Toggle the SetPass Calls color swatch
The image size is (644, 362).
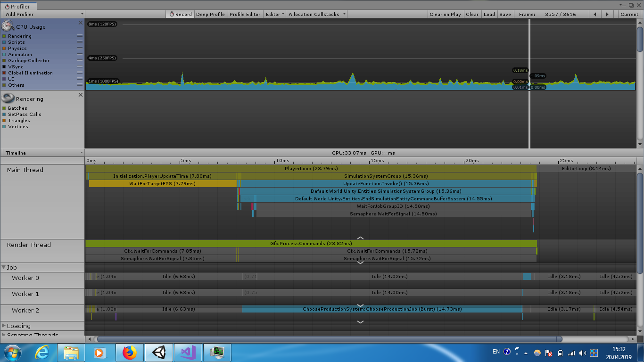[x=4, y=115]
